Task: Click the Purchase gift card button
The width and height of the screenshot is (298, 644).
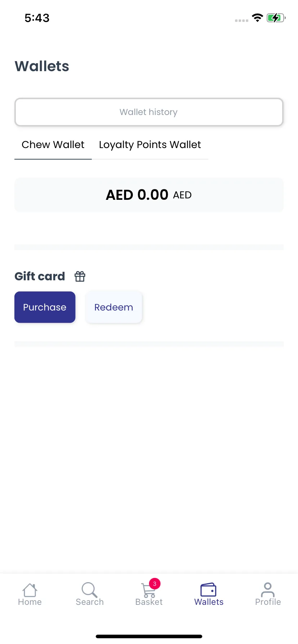Action: [45, 307]
